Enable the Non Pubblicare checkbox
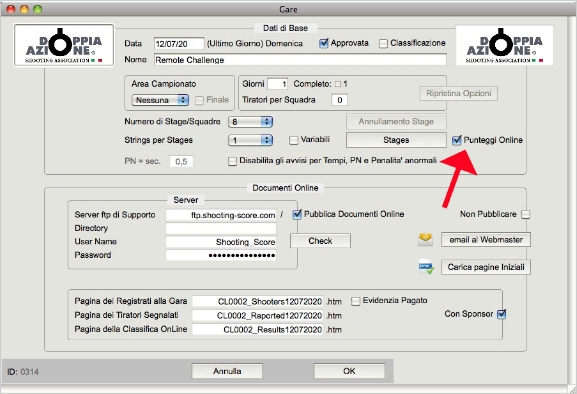Image resolution: width=577 pixels, height=394 pixels. pyautogui.click(x=526, y=214)
